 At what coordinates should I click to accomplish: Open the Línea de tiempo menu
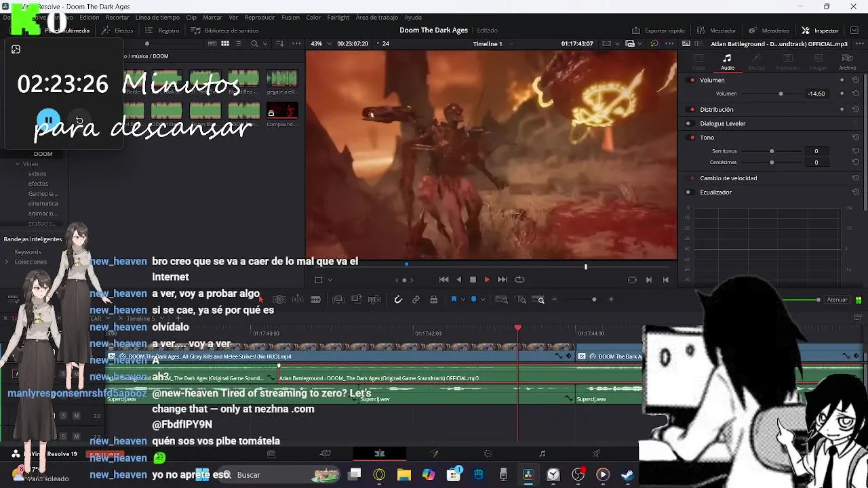click(157, 17)
